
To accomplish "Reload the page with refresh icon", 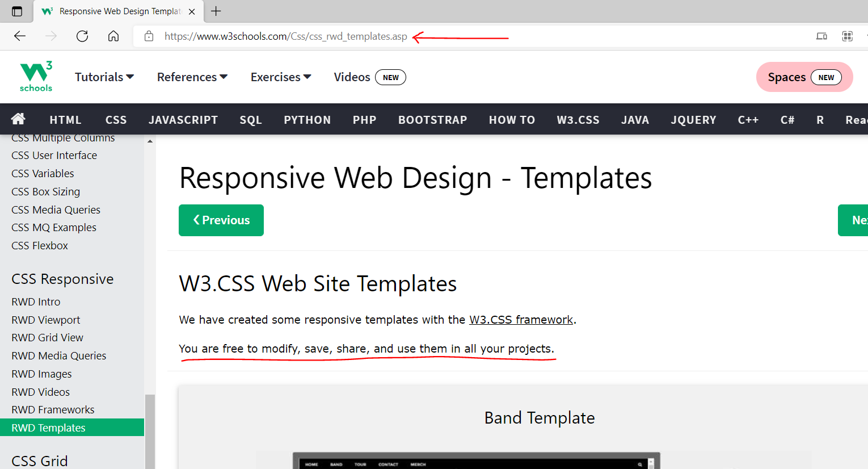I will 82,36.
